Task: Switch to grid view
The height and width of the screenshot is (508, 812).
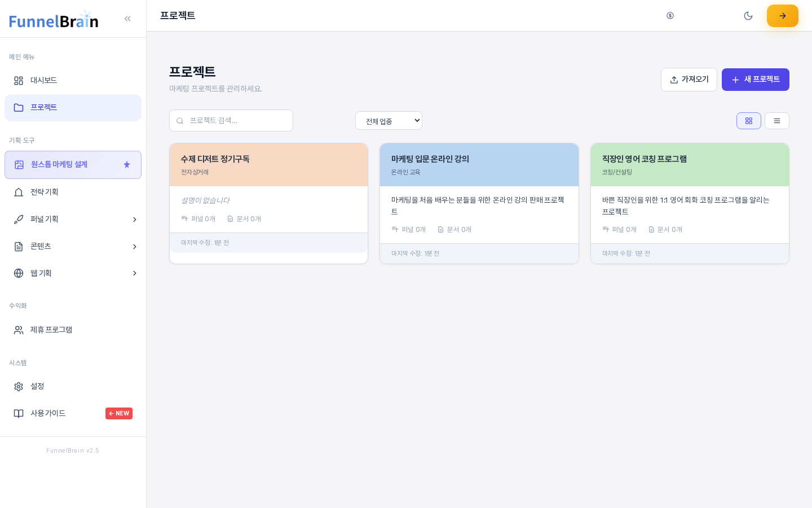Action: [749, 121]
